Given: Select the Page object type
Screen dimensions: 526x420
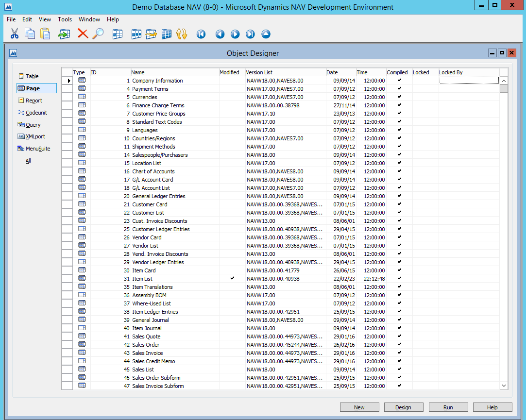Looking at the screenshot, I should [x=36, y=88].
